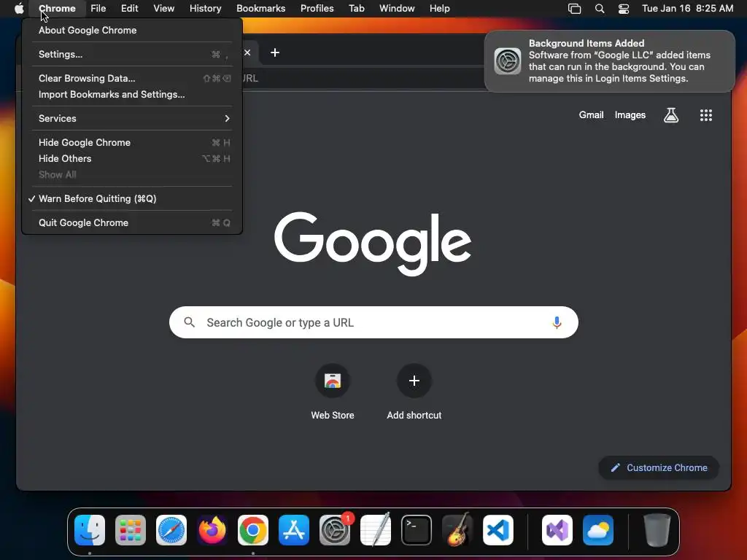Launch Terminal from the Dock
This screenshot has width=747, height=560.
point(417,530)
